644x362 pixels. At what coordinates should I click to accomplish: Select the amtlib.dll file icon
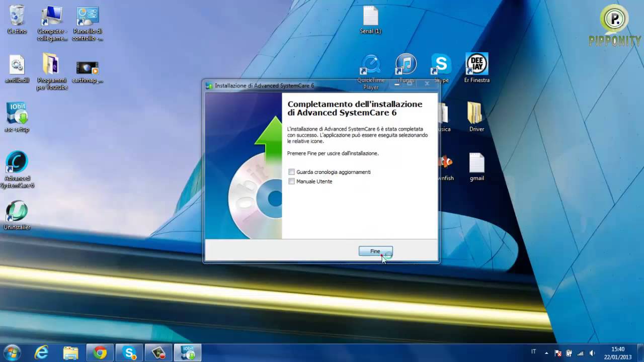(x=17, y=69)
